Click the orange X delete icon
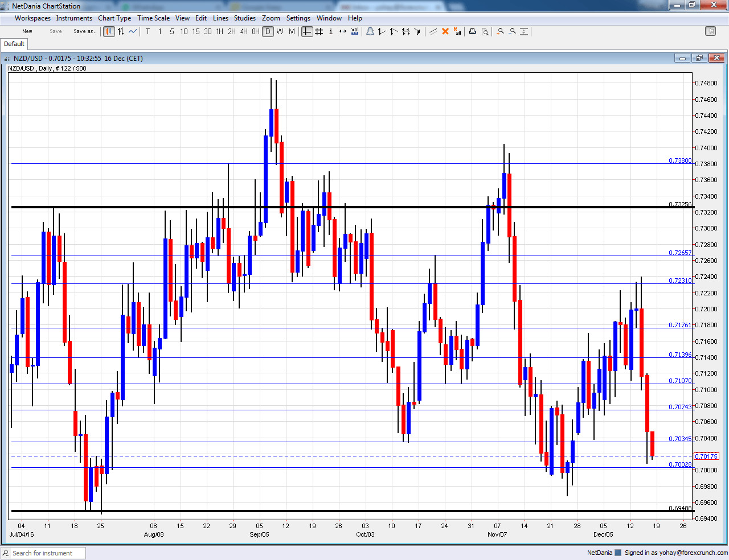The height and width of the screenshot is (560, 729). pyautogui.click(x=445, y=31)
